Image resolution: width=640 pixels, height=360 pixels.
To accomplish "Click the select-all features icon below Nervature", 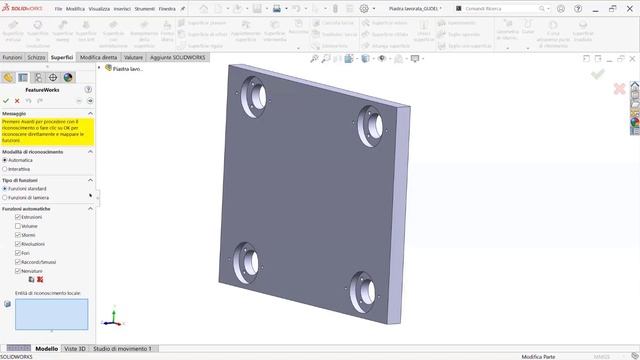I will click(31, 280).
